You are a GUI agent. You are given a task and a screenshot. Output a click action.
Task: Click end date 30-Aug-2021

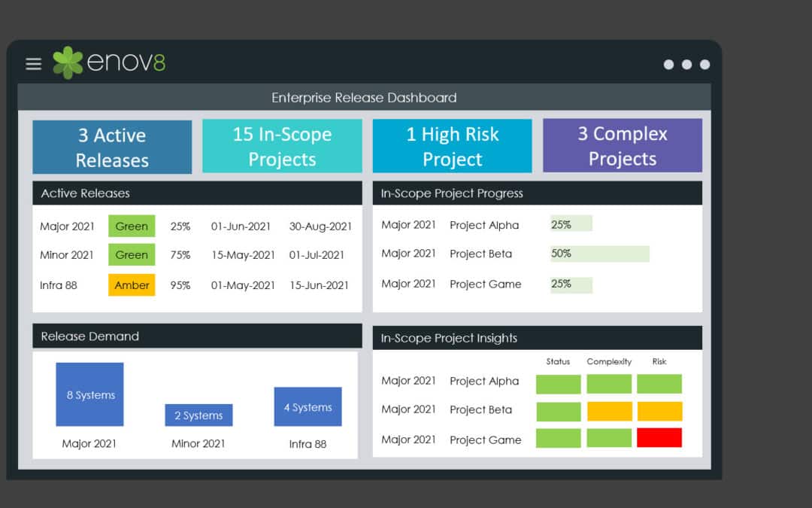coord(320,227)
